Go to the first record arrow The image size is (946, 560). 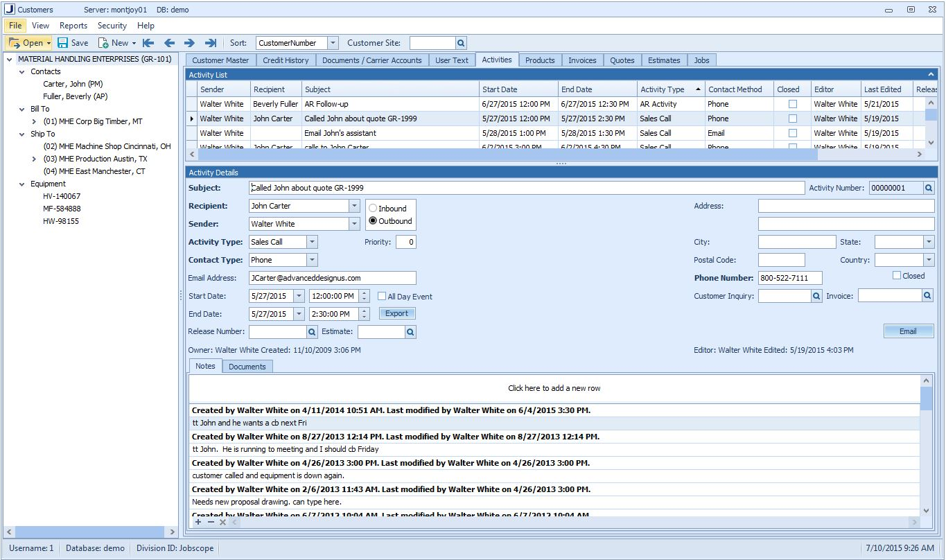coord(148,43)
